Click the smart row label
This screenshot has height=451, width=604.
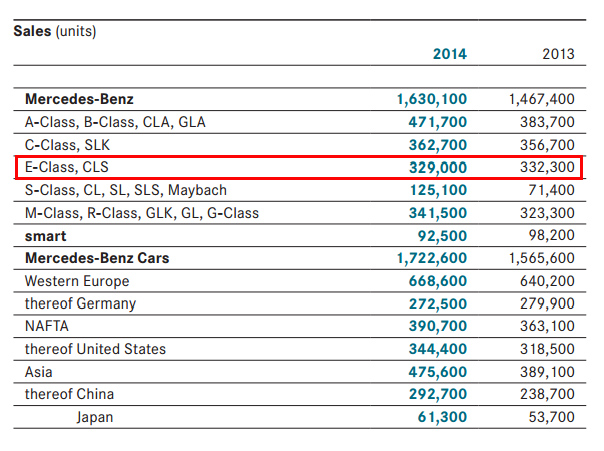(45, 235)
